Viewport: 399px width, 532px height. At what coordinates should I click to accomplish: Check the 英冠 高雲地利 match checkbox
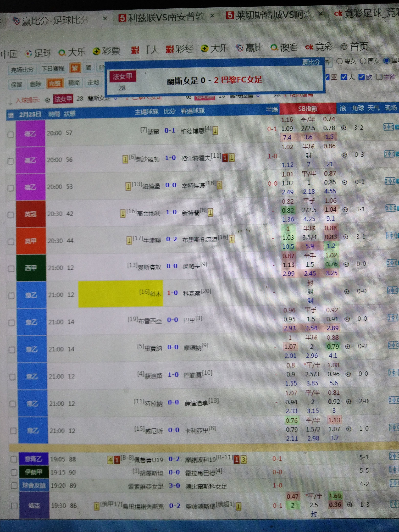coord(11,215)
